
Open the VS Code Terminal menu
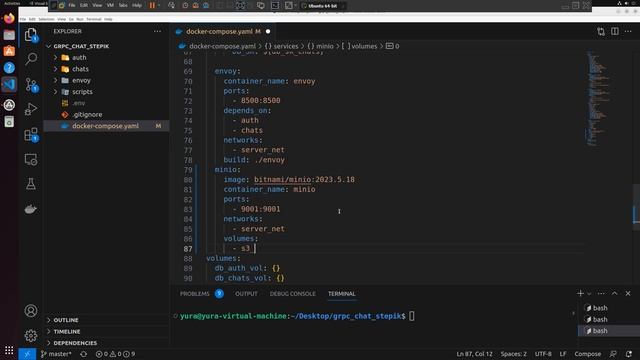click(93, 19)
